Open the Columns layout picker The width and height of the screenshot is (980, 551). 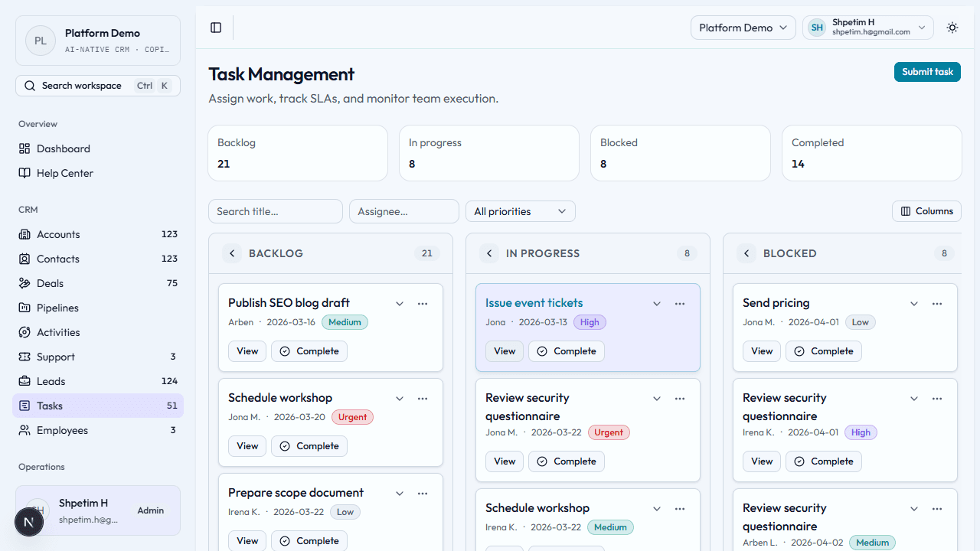pyautogui.click(x=926, y=210)
